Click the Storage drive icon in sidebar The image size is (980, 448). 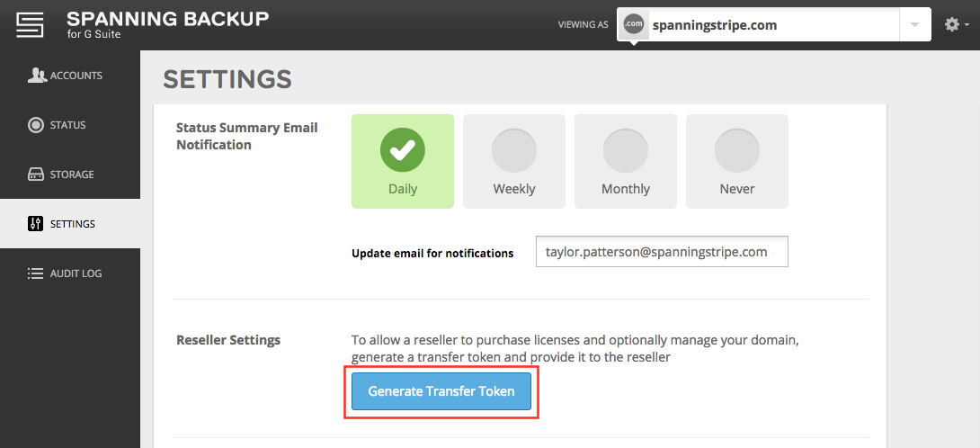[x=36, y=175]
